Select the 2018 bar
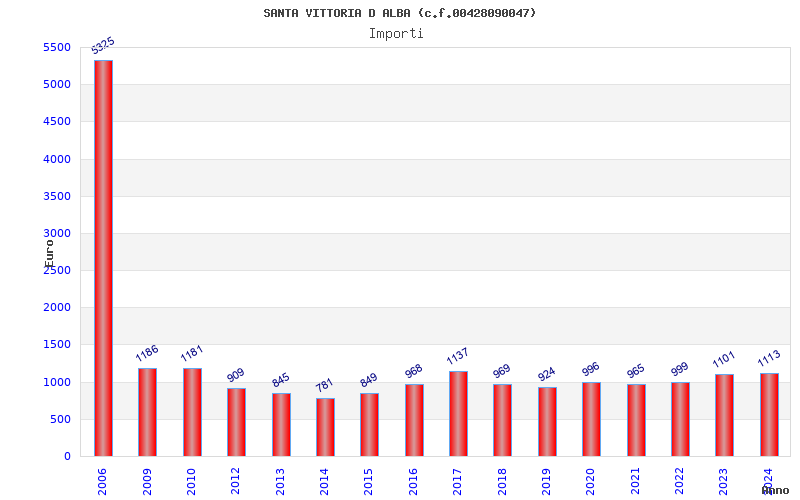The height and width of the screenshot is (500, 800). point(503,420)
